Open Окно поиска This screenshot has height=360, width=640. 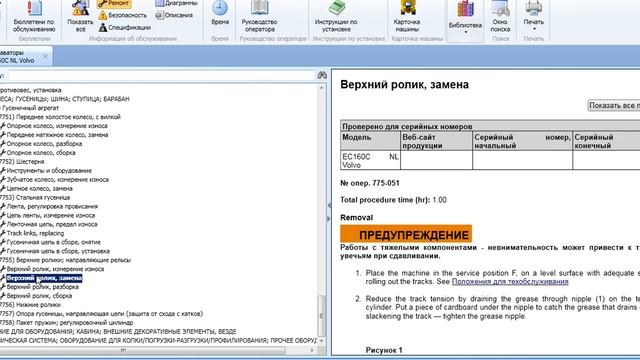(x=500, y=17)
